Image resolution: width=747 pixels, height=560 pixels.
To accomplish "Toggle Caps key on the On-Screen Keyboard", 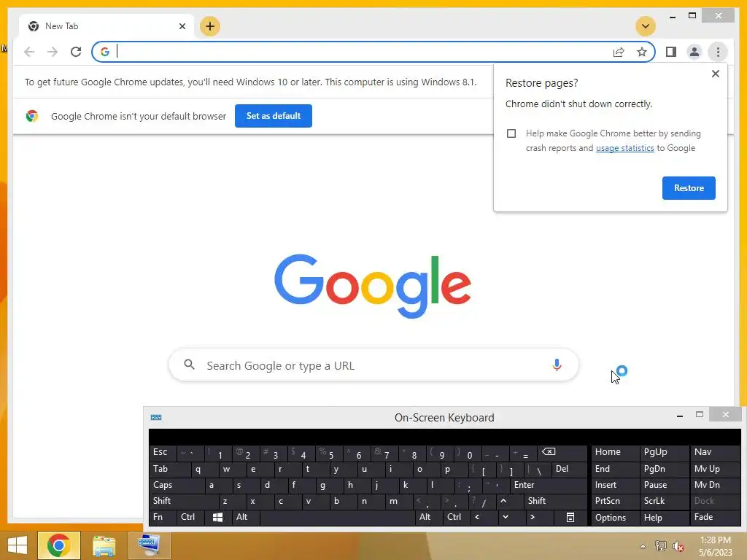I will tap(177, 485).
